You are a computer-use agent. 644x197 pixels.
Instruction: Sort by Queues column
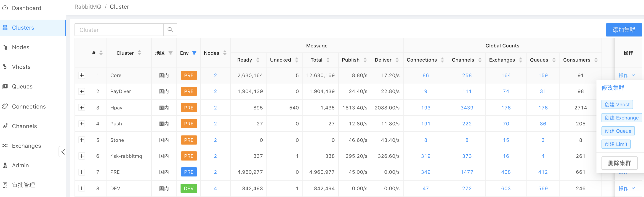554,60
